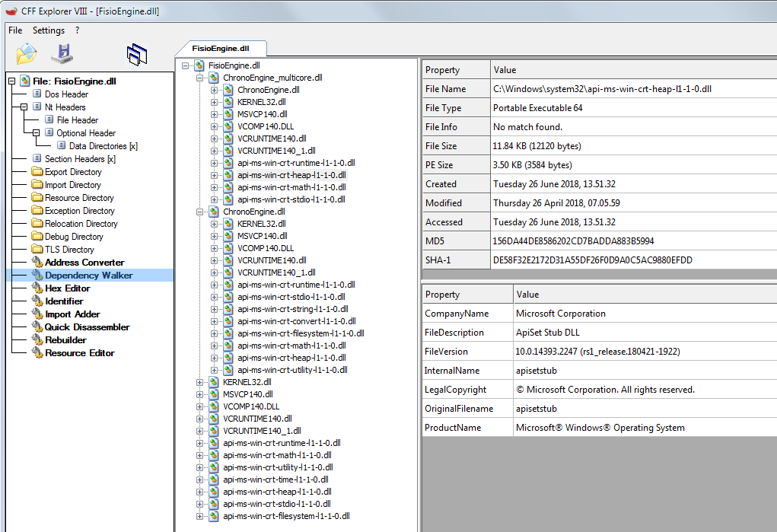Select the SHA-1 hash value cell
The height and width of the screenshot is (532, 777).
634,260
